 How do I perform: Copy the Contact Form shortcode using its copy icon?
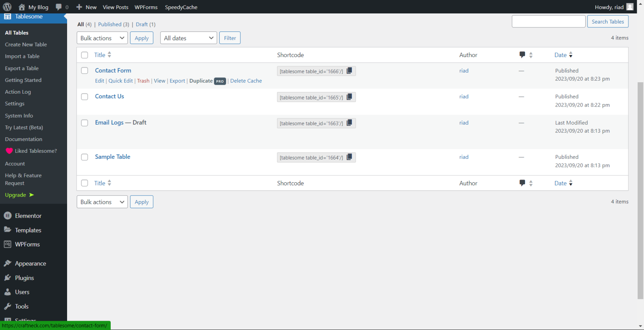pos(349,71)
